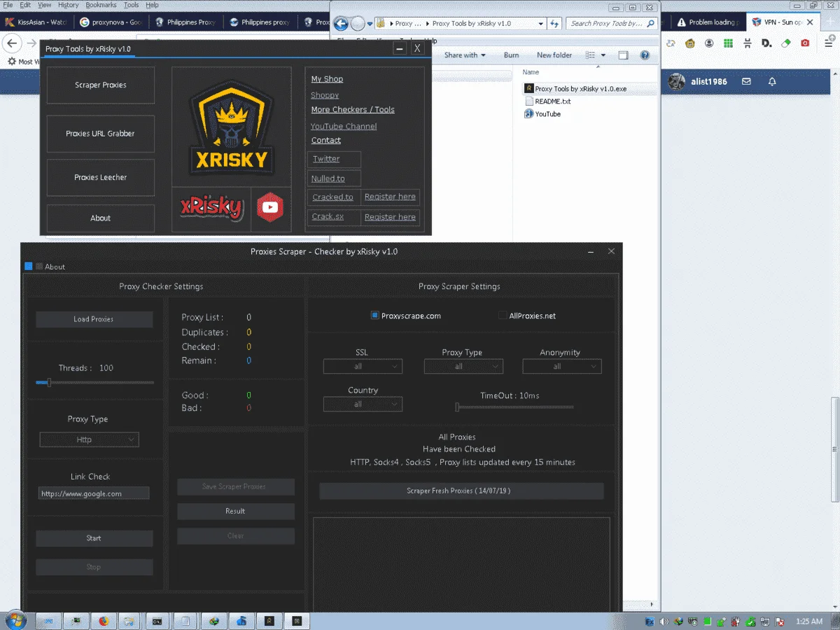Screen dimensions: 840x630
Task: Click the monkey face extension icon in Firefox
Action: tap(689, 43)
